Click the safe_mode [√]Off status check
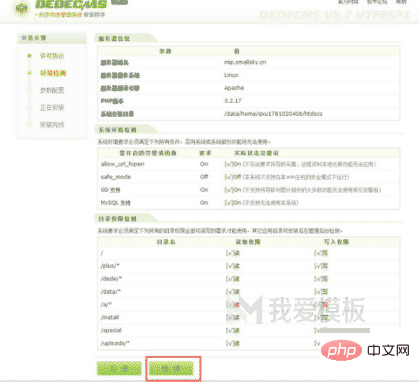The image size is (420, 383). tap(233, 177)
